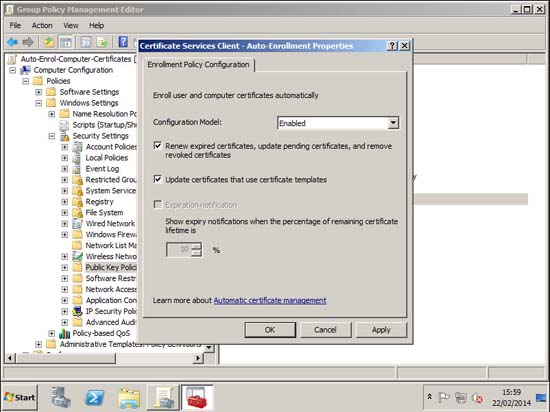This screenshot has width=550, height=412.
Task: Switch to the Group Policy Management taskbar icon
Action: click(163, 398)
